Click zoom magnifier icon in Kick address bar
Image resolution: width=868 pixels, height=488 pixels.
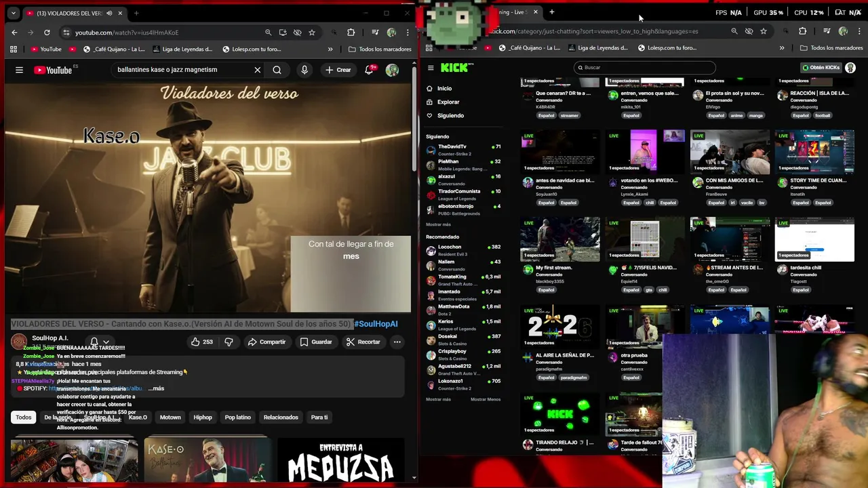[x=734, y=31]
